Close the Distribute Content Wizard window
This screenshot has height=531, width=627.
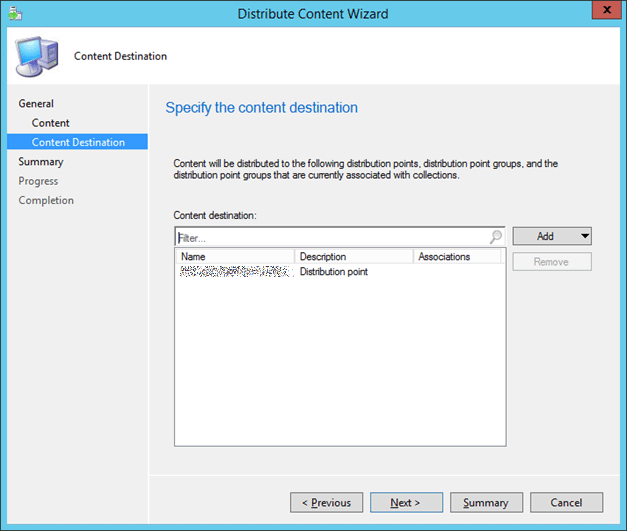(602, 12)
